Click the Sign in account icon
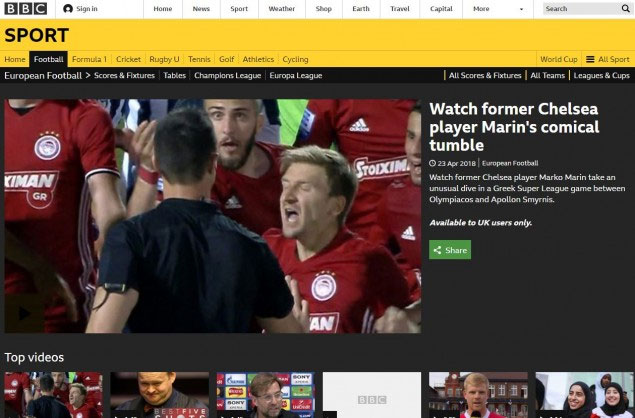Viewport: 635px width, 418px height. [68, 9]
